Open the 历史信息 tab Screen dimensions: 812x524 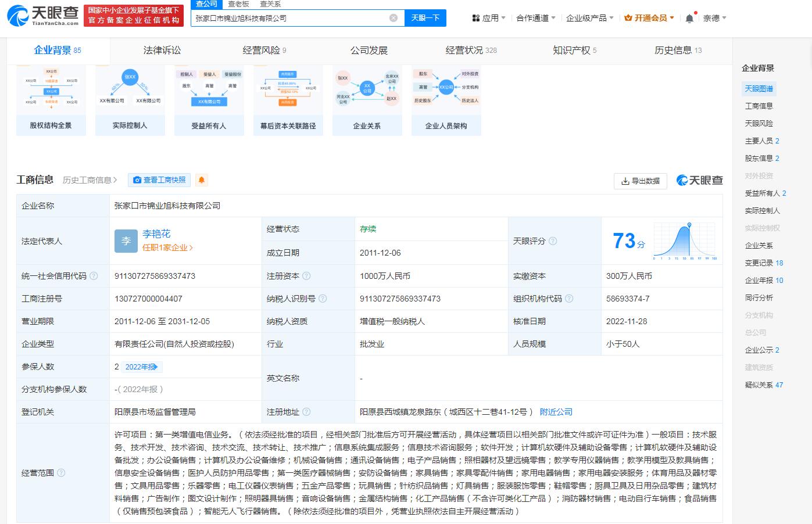(x=678, y=51)
